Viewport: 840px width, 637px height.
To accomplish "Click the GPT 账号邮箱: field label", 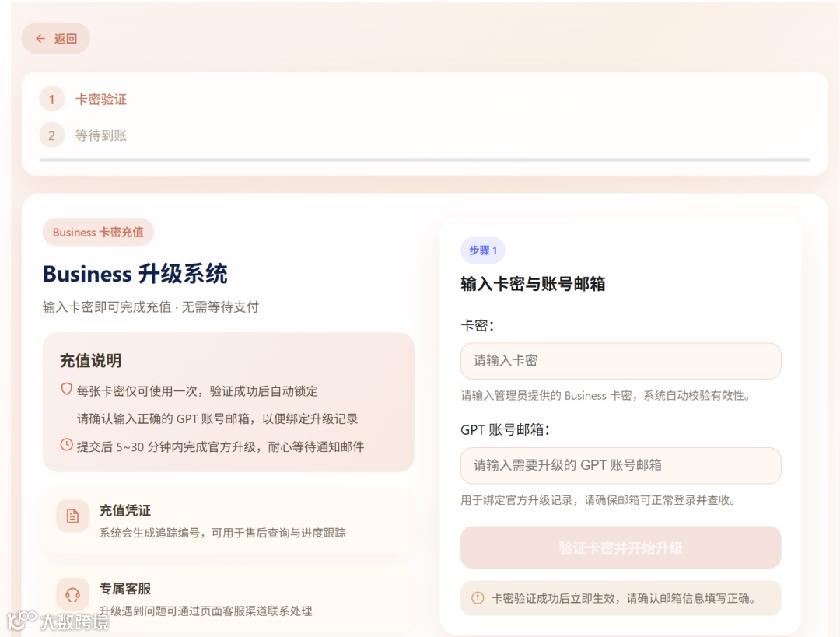I will [x=505, y=429].
